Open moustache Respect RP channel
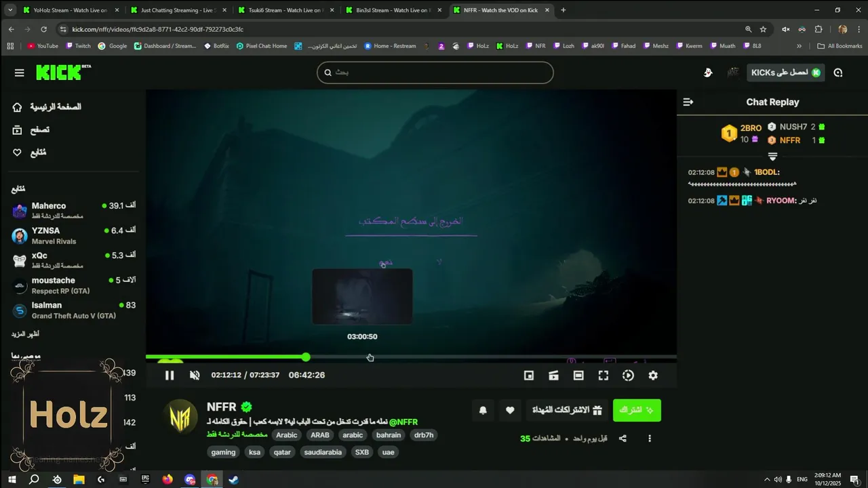The height and width of the screenshot is (488, 868). point(73,285)
